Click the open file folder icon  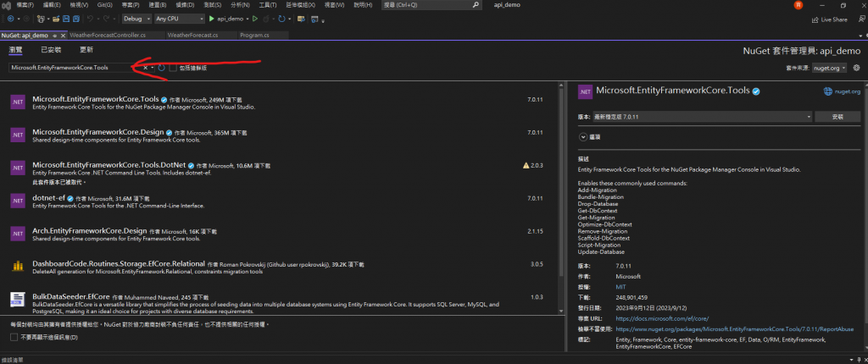56,19
